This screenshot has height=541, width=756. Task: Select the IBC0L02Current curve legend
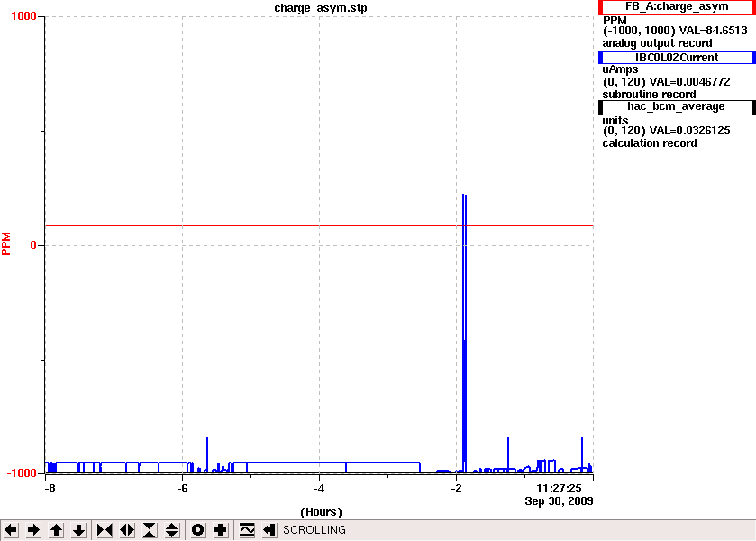(677, 58)
